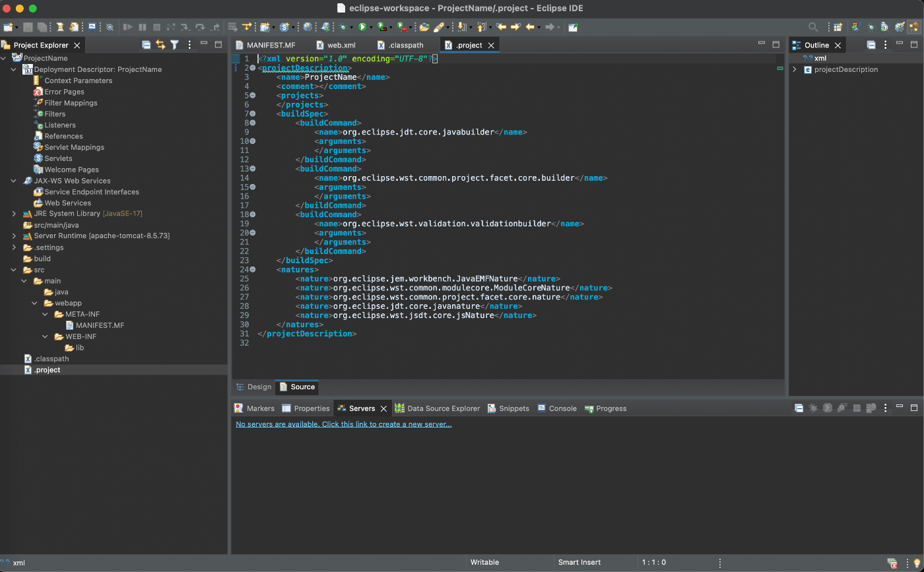Viewport: 924px width, 572px height.
Task: Click the info marker beside line 2
Action: click(x=236, y=68)
